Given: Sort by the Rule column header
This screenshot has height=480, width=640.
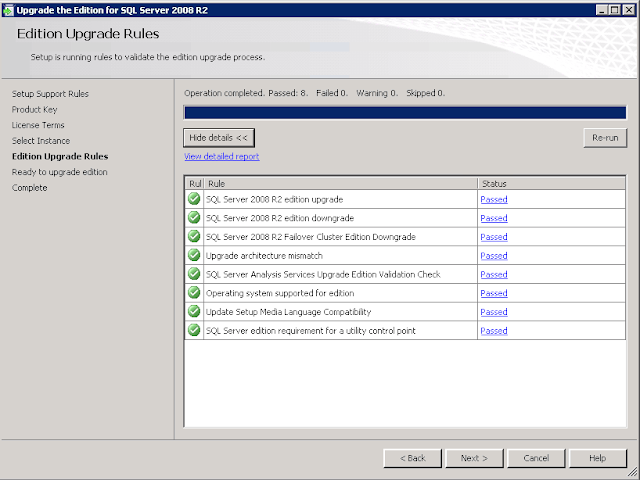Looking at the screenshot, I should [x=341, y=184].
